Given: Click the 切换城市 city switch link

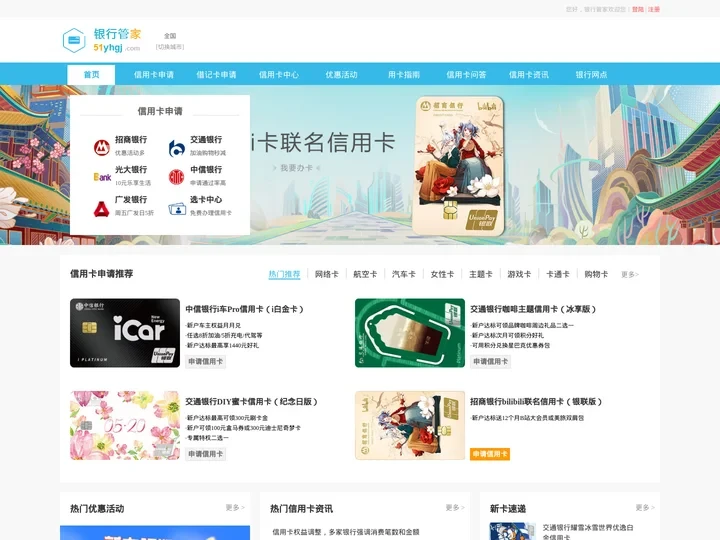Looking at the screenshot, I should [x=170, y=47].
